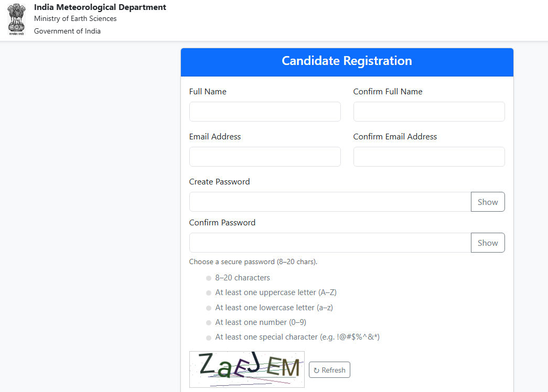Click the Refresh captcha button
548x392 pixels.
pyautogui.click(x=329, y=370)
